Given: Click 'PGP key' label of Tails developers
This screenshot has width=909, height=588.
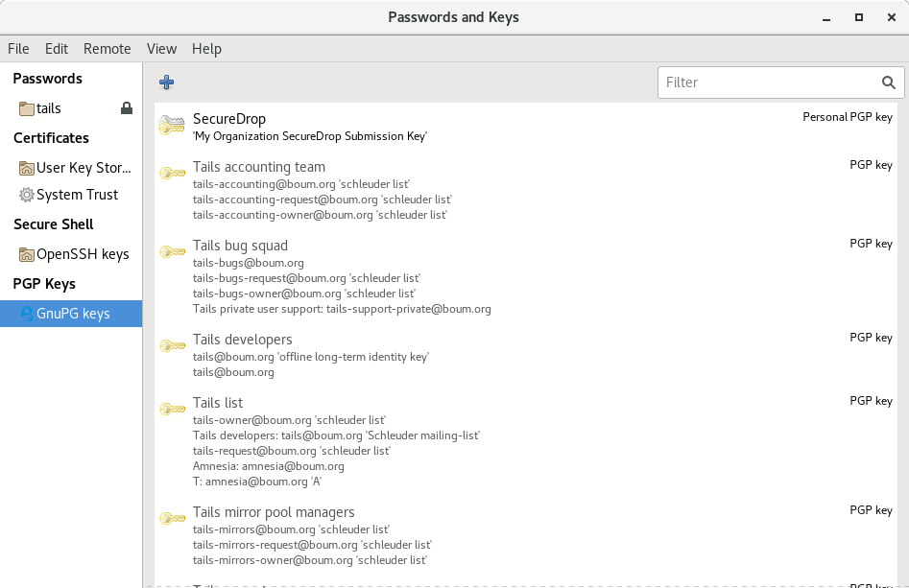Looking at the screenshot, I should point(872,338).
